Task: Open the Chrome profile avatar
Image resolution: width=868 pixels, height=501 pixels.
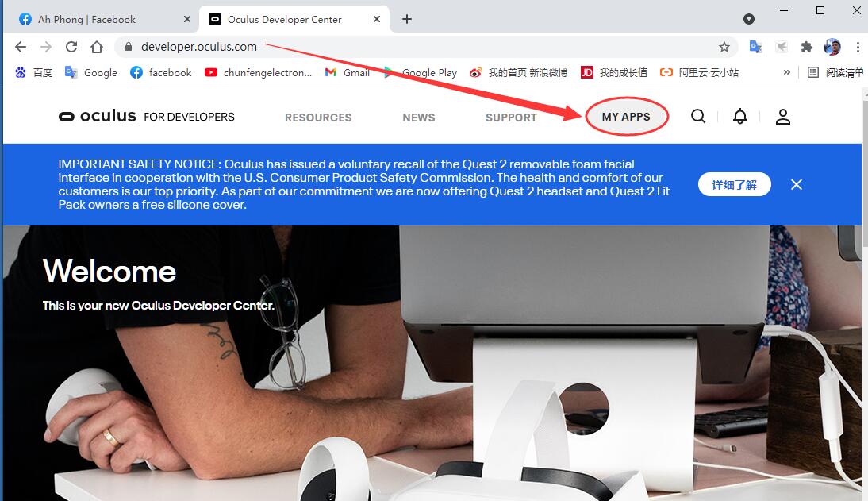Action: click(832, 47)
